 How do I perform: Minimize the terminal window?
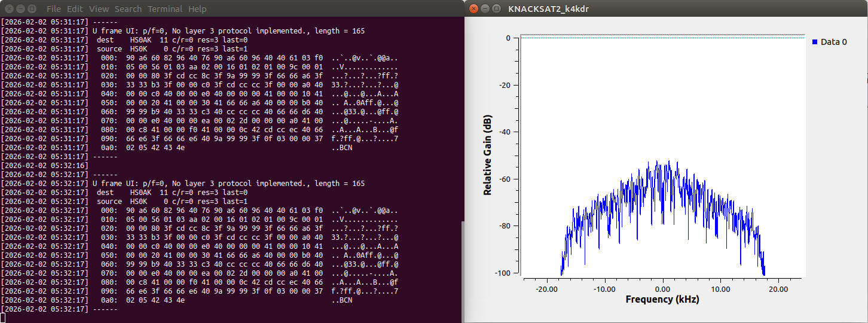pyautogui.click(x=20, y=9)
